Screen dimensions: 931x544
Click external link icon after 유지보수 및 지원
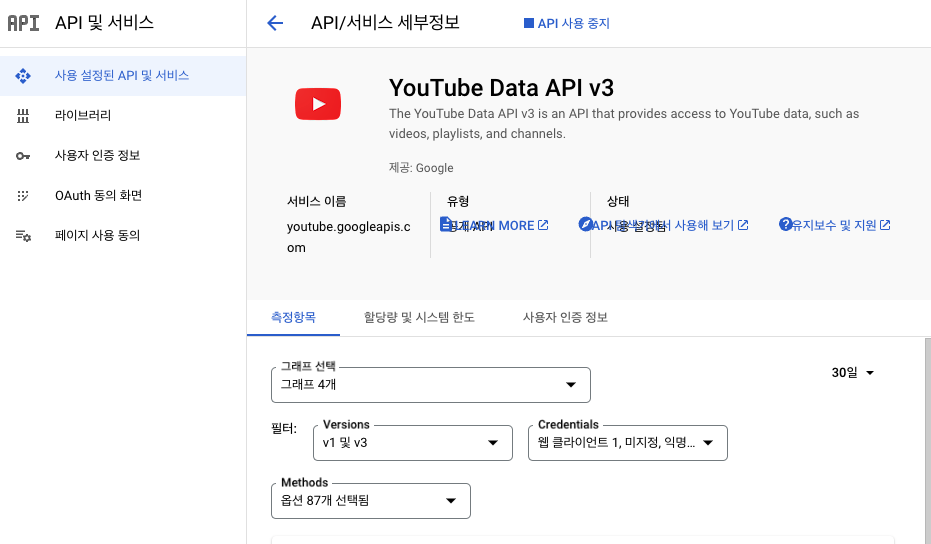(x=885, y=225)
